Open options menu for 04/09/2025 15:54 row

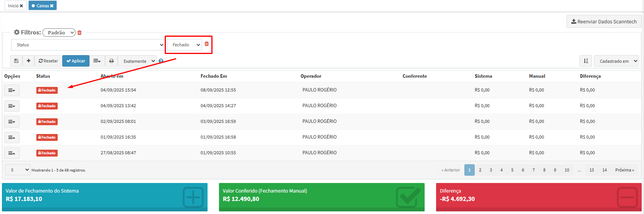12,90
